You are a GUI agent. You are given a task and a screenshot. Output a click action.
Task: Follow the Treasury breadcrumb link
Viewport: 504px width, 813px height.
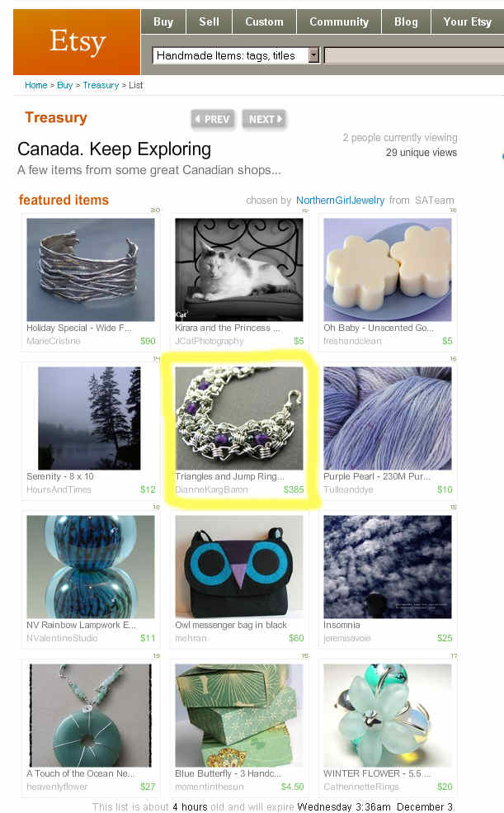pyautogui.click(x=101, y=85)
